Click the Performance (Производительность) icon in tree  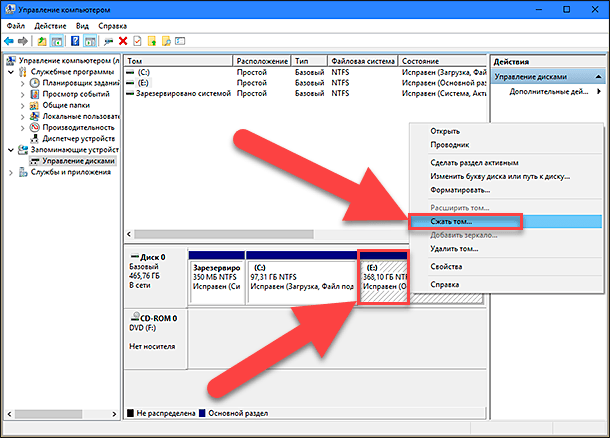tap(33, 127)
